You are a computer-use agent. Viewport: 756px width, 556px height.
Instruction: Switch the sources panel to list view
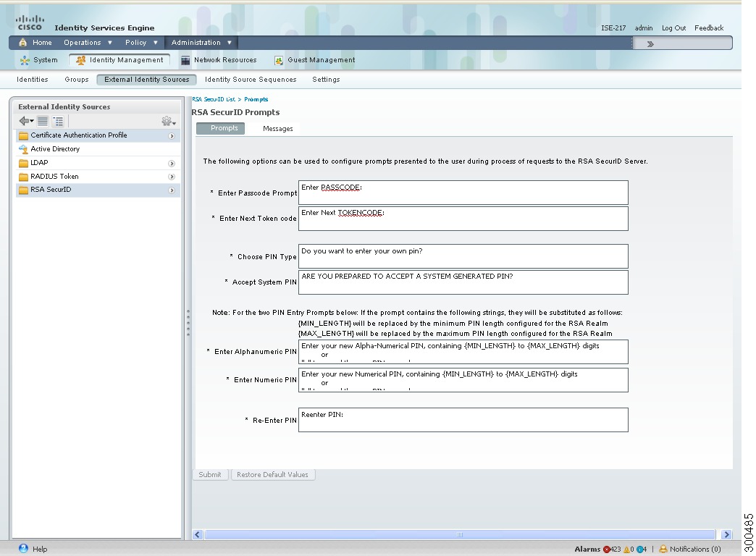coord(43,121)
